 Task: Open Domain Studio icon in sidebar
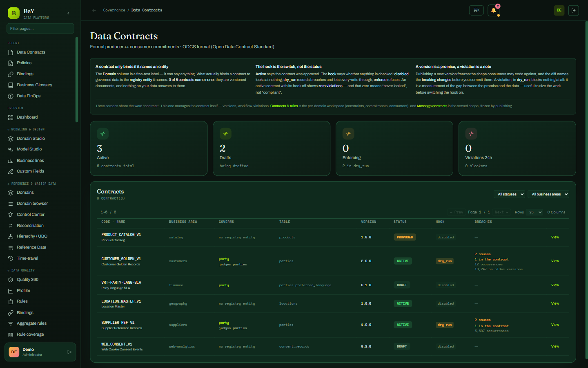tap(11, 139)
